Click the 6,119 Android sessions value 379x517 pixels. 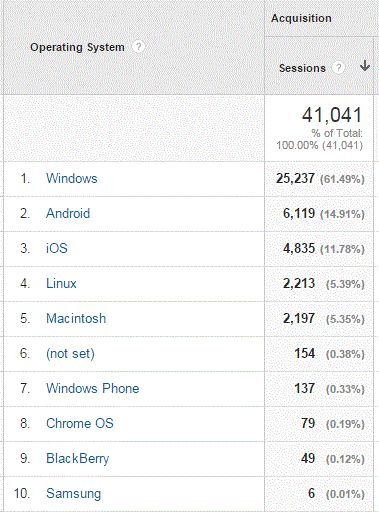[299, 214]
